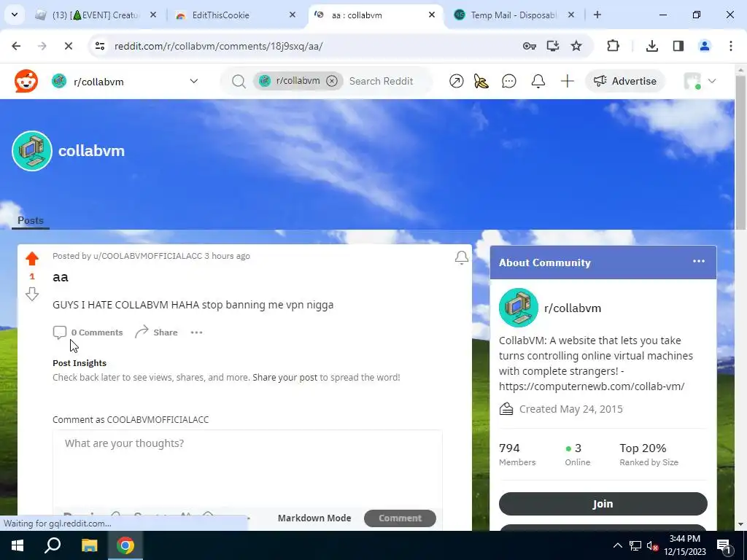Close the EditThisCookie tab
747x560 pixels.
(x=293, y=15)
